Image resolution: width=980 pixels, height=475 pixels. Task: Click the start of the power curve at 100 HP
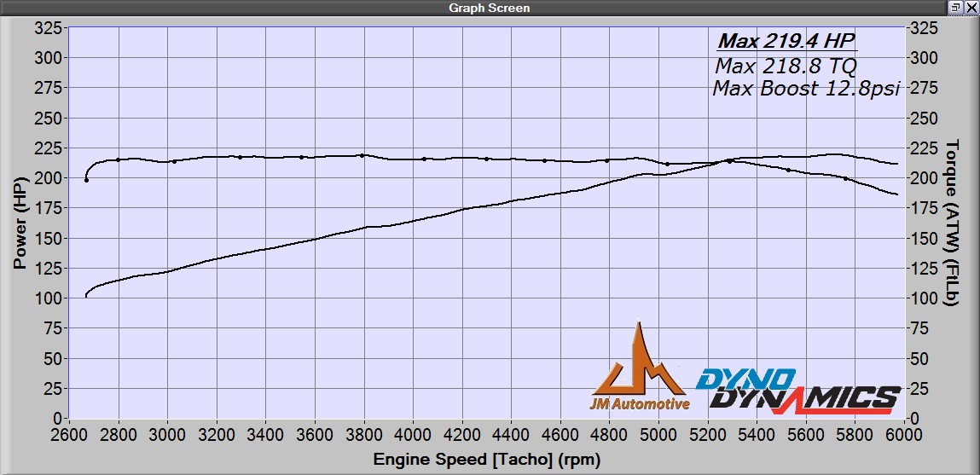(x=86, y=297)
